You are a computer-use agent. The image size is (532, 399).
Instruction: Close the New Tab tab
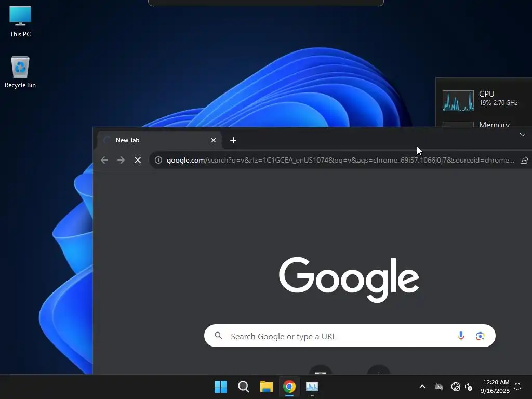click(x=214, y=140)
